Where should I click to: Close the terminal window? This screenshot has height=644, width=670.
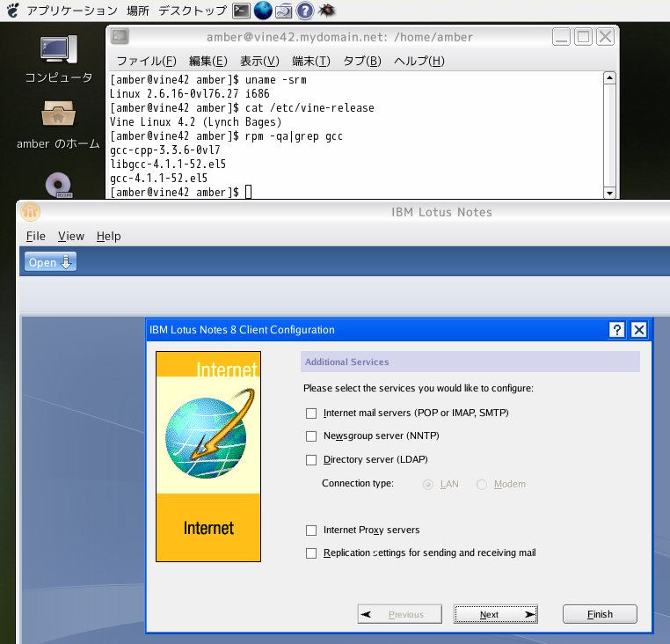[606, 37]
